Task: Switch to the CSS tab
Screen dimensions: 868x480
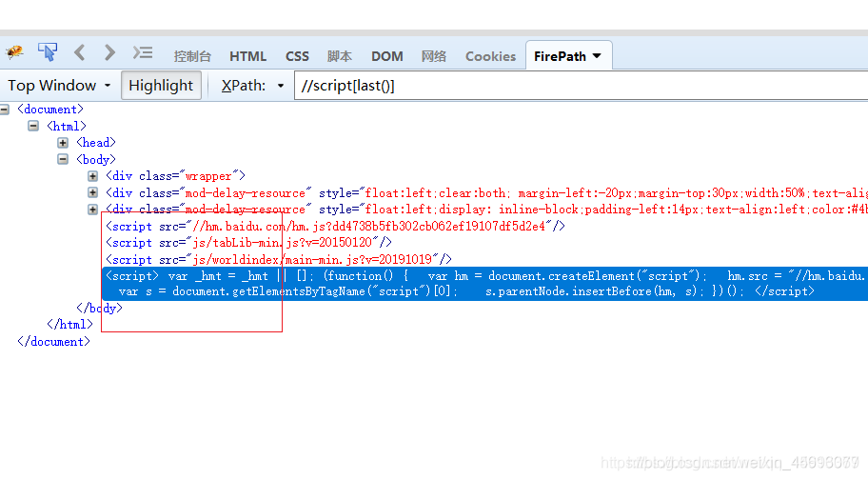Action: click(297, 56)
